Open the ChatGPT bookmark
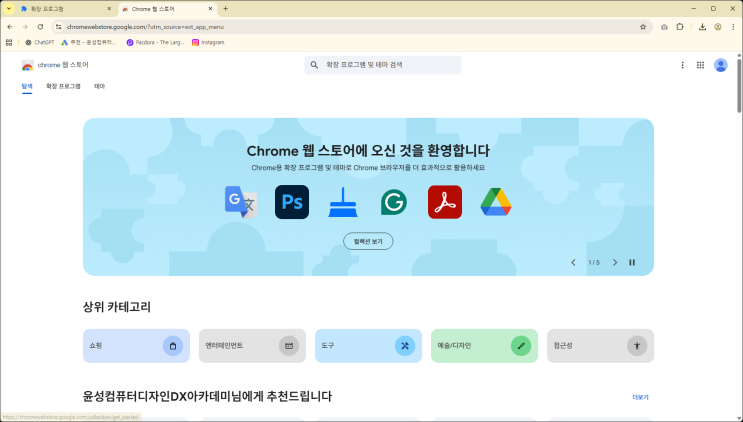 pyautogui.click(x=40, y=42)
